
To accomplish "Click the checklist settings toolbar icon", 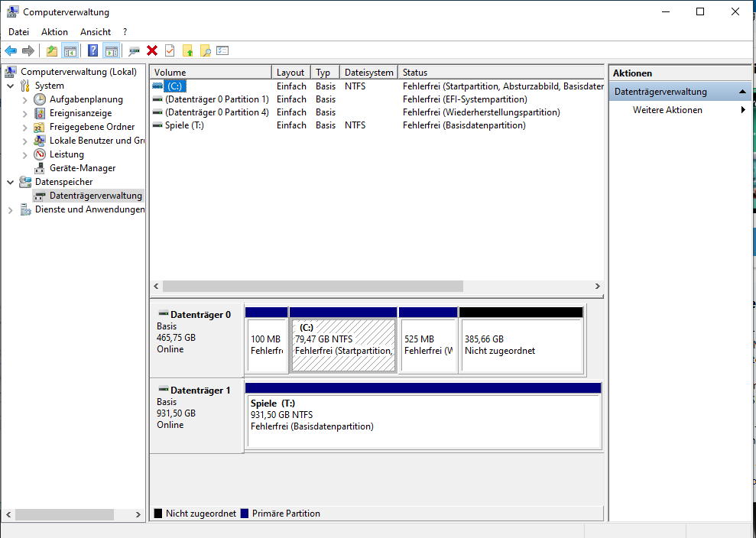I will pos(222,50).
